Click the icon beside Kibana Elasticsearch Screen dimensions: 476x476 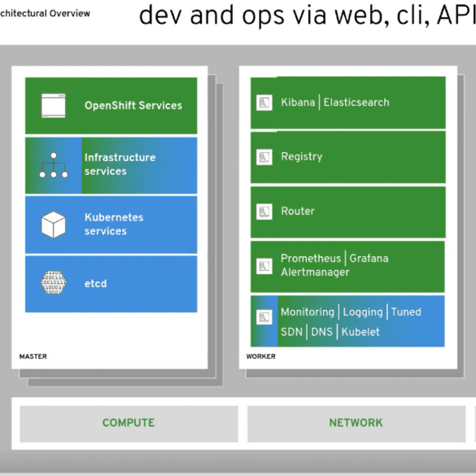click(264, 103)
